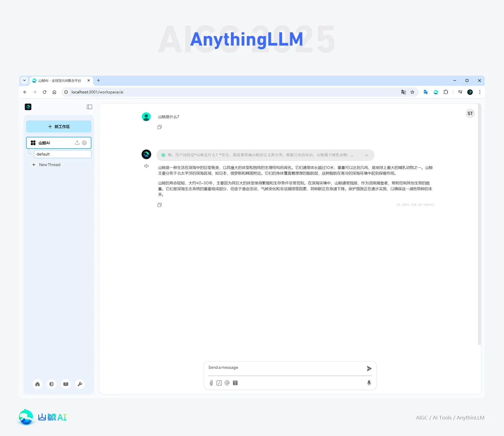Open the globe icon in sidebar footer
Screen dimensions: 504x436
(52, 384)
